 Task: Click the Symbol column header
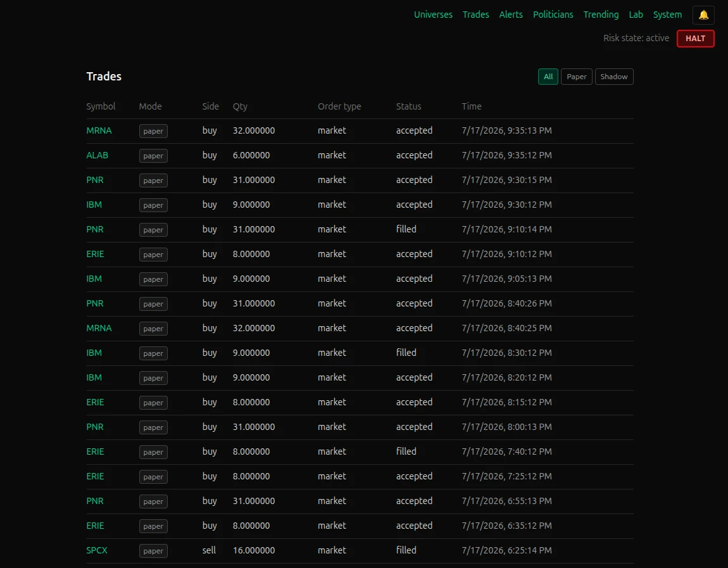point(101,106)
